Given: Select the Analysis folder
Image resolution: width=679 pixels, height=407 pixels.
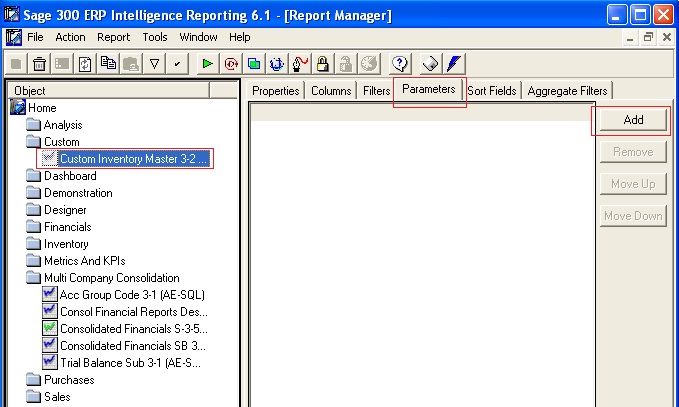Looking at the screenshot, I should (x=63, y=125).
